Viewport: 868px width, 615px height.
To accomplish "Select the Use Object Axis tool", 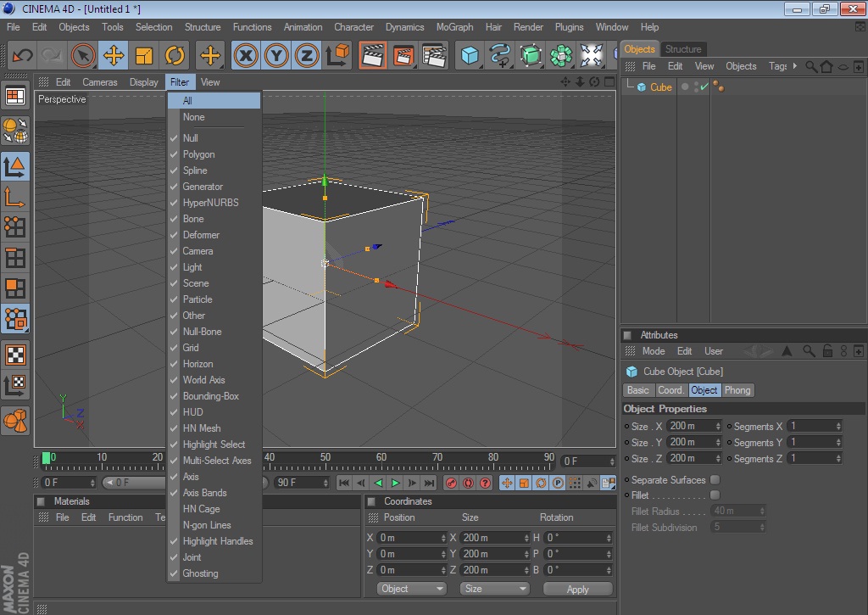I will (x=15, y=196).
